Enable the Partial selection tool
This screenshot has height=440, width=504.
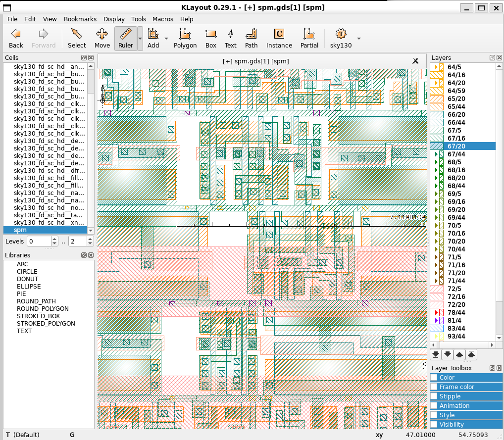click(309, 38)
